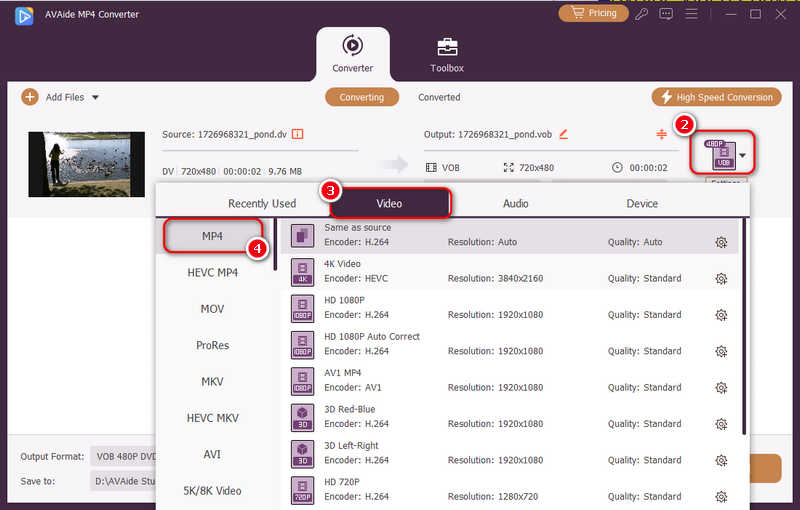Select 4K Video preset icon
The image size is (800, 510).
pyautogui.click(x=303, y=272)
